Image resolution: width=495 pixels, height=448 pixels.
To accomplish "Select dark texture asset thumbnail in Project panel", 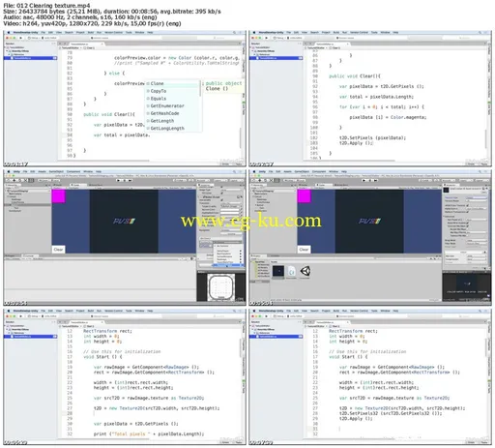I will 278,271.
